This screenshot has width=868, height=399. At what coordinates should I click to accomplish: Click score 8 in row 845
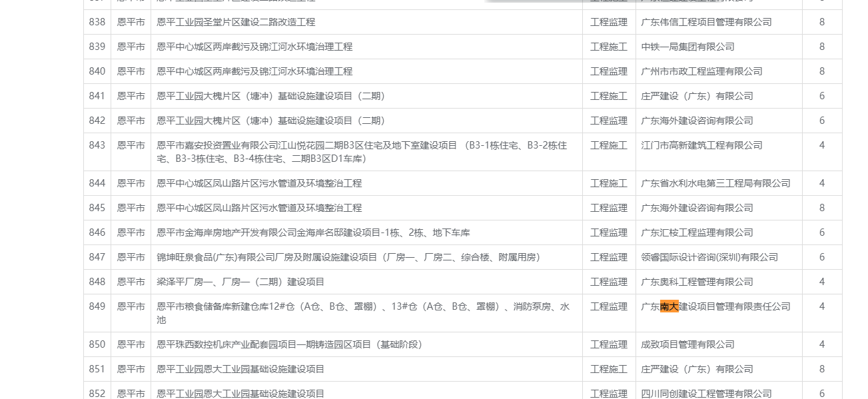[822, 208]
